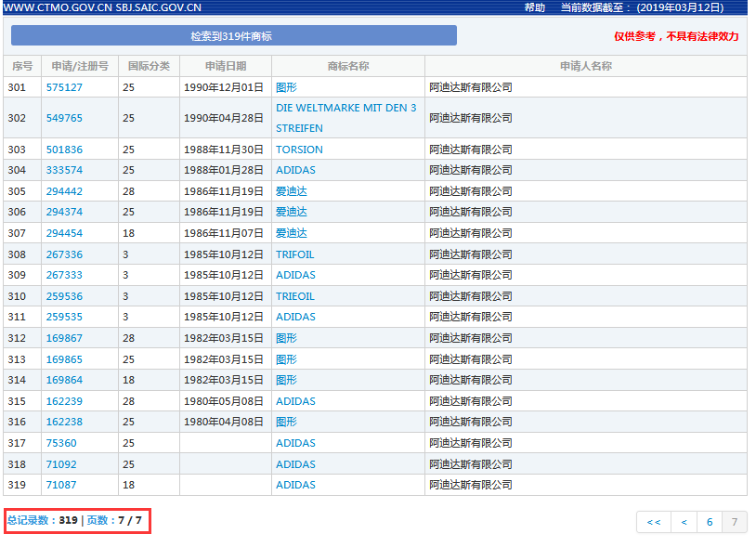The width and height of the screenshot is (756, 547).
Task: Click 爱迪达 trademark in row 305
Action: tap(291, 191)
